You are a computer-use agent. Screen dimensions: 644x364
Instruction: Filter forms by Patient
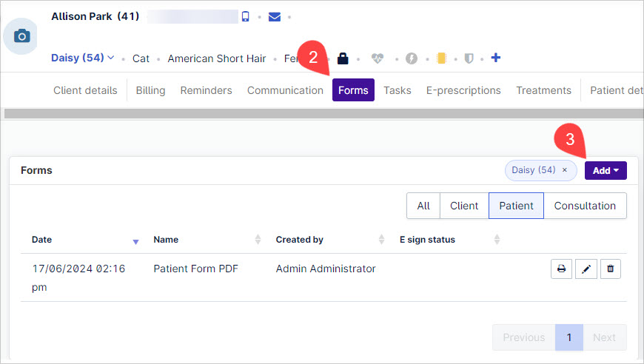click(516, 206)
